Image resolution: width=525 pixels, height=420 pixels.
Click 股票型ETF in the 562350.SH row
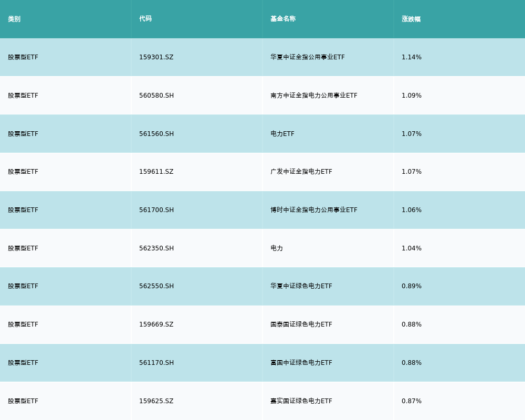[23, 248]
